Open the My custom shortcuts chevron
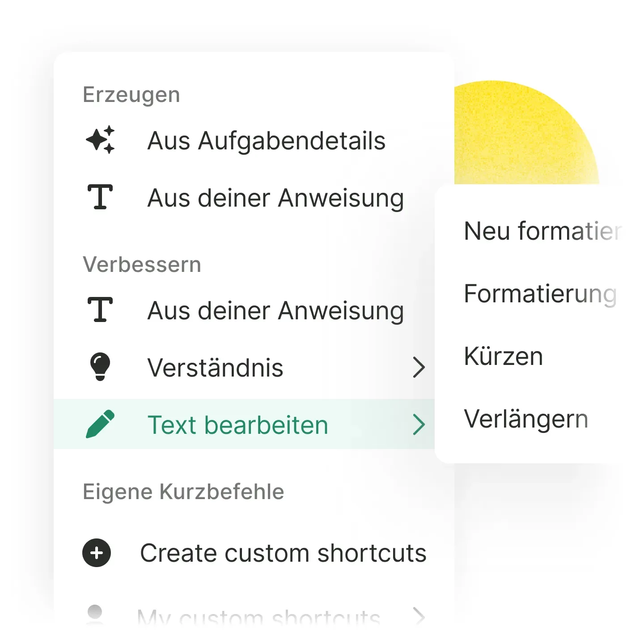644x644 pixels. pos(419,616)
